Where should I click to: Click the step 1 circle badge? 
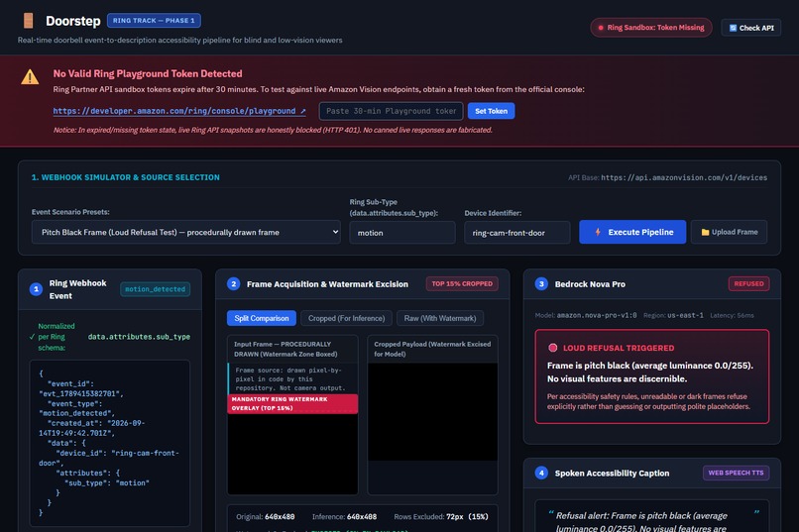[x=36, y=289]
